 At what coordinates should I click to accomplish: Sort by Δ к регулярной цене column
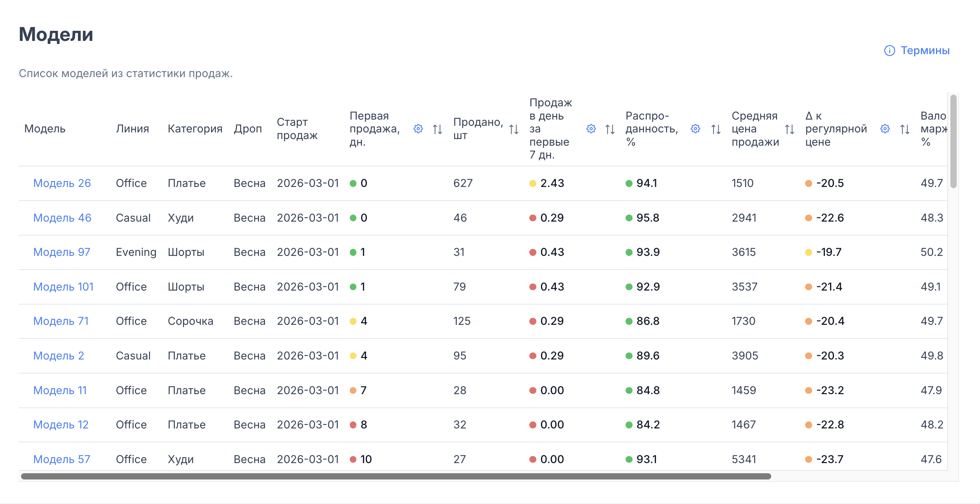click(905, 129)
